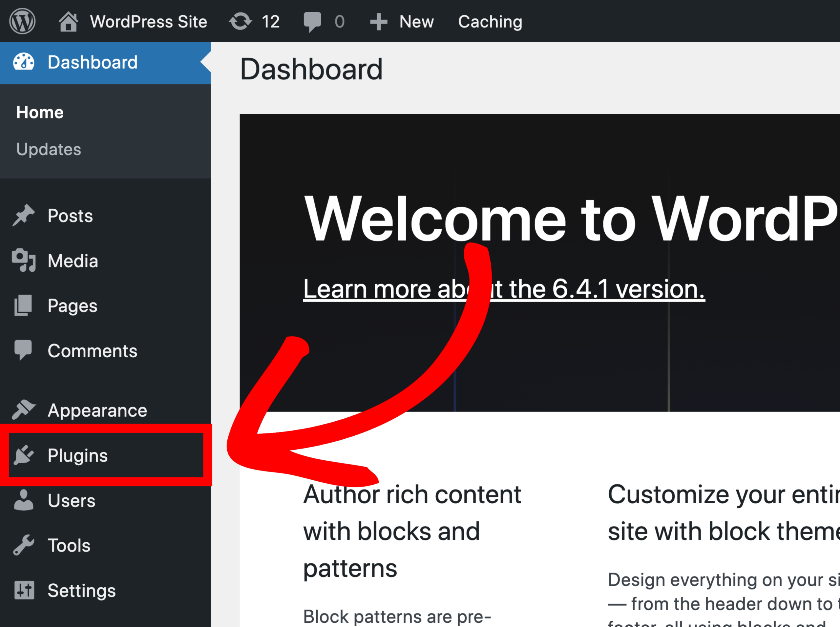
Task: Click the home icon beside the site name
Action: pyautogui.click(x=68, y=21)
